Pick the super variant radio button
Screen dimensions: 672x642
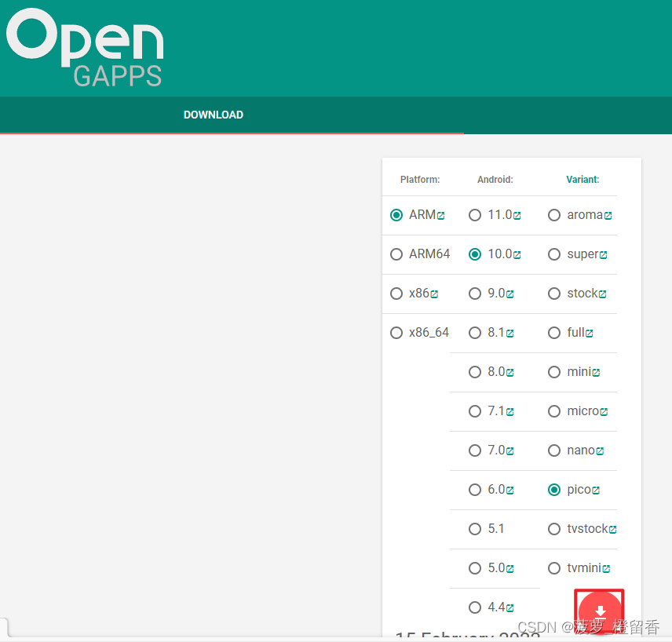coord(554,254)
